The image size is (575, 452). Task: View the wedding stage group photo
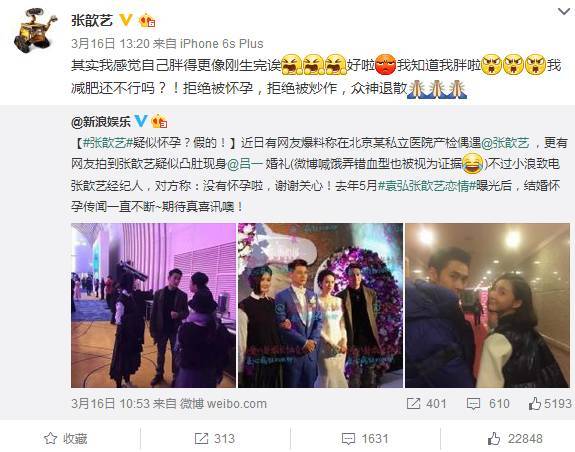tap(321, 305)
